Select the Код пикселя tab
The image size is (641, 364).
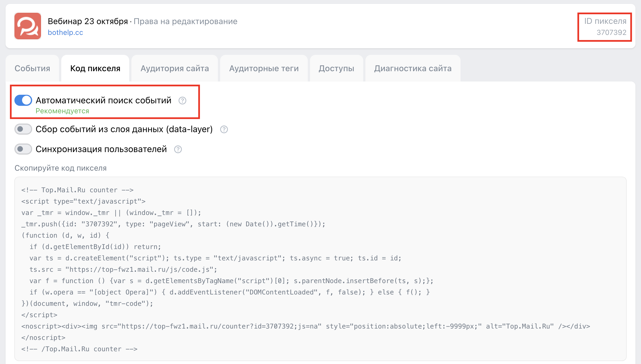95,68
